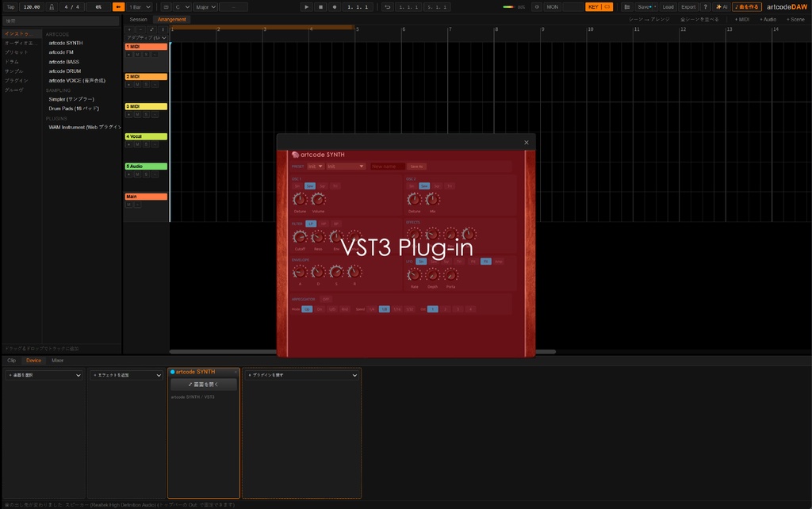Click bar 9 marker on timeline ruler
The width and height of the screenshot is (812, 509).
(x=542, y=29)
